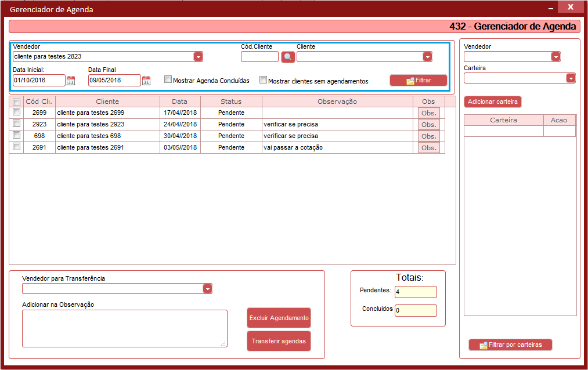
Task: Expand the Cliente dropdown in filter area
Action: [x=427, y=57]
